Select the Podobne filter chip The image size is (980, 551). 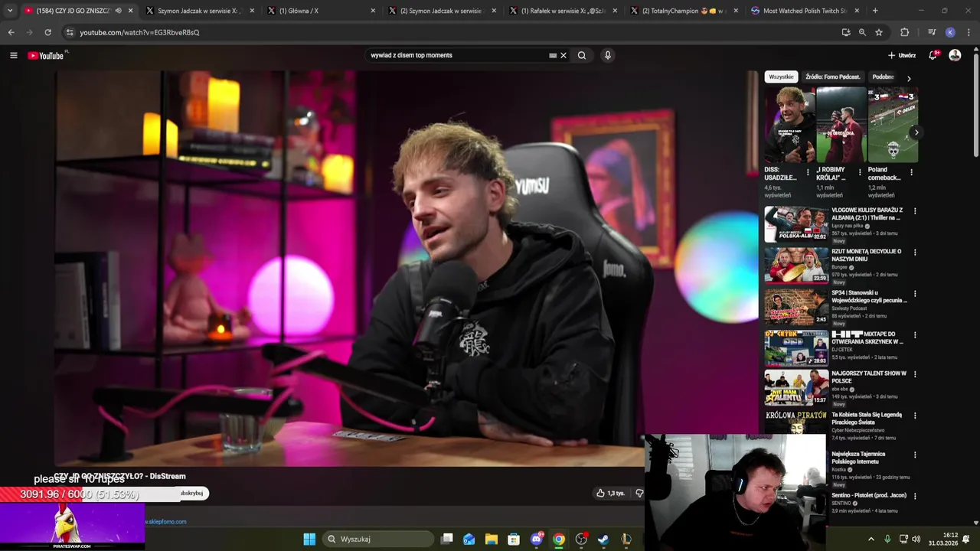point(883,77)
